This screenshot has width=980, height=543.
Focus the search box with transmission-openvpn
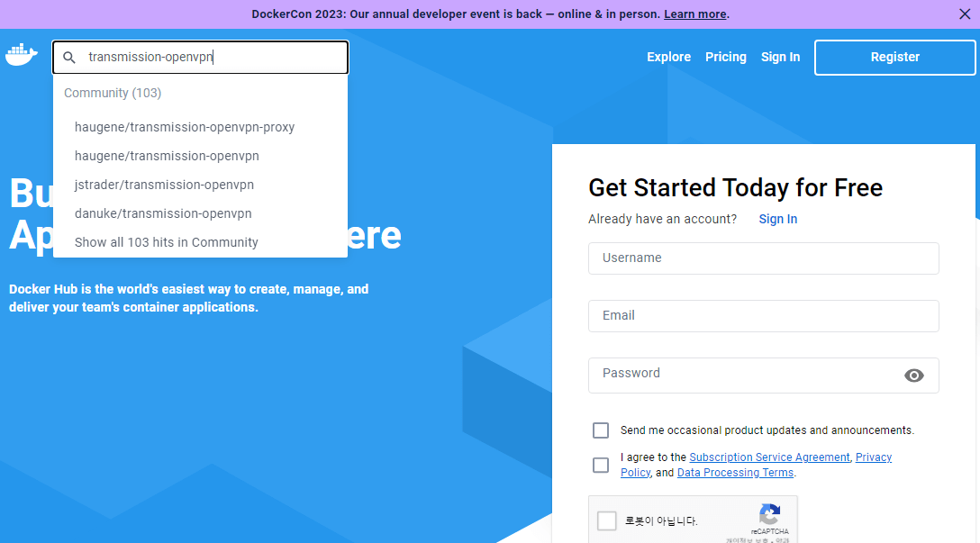[200, 58]
